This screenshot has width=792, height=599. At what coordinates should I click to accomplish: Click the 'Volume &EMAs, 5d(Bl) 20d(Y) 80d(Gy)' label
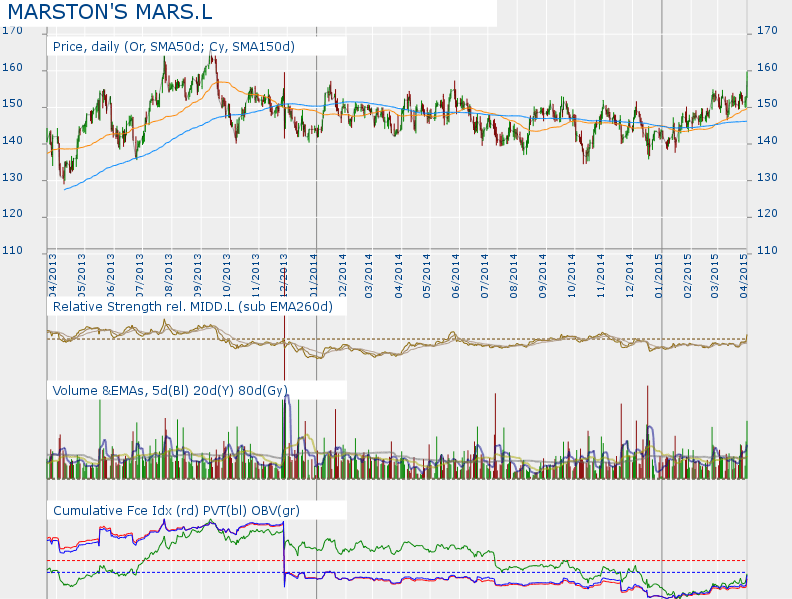click(170, 390)
